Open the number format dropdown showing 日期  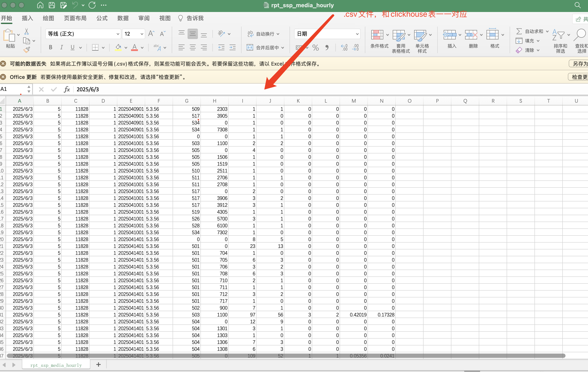357,34
